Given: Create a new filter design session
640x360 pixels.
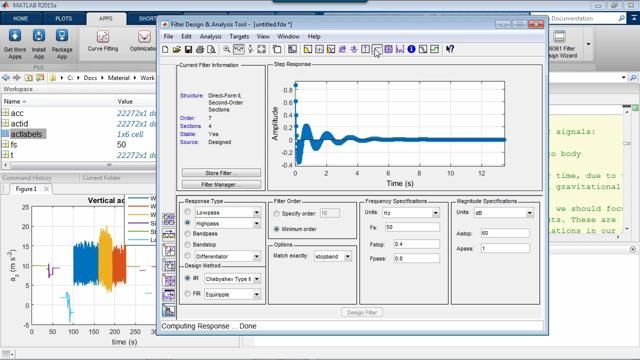Looking at the screenshot, I should pos(165,49).
